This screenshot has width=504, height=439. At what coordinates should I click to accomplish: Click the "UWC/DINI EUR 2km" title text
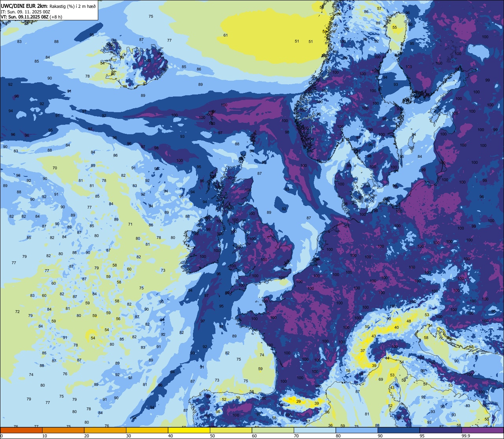[24, 6]
